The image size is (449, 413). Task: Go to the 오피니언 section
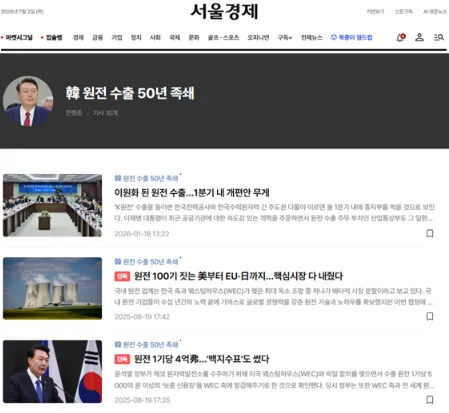click(x=258, y=37)
